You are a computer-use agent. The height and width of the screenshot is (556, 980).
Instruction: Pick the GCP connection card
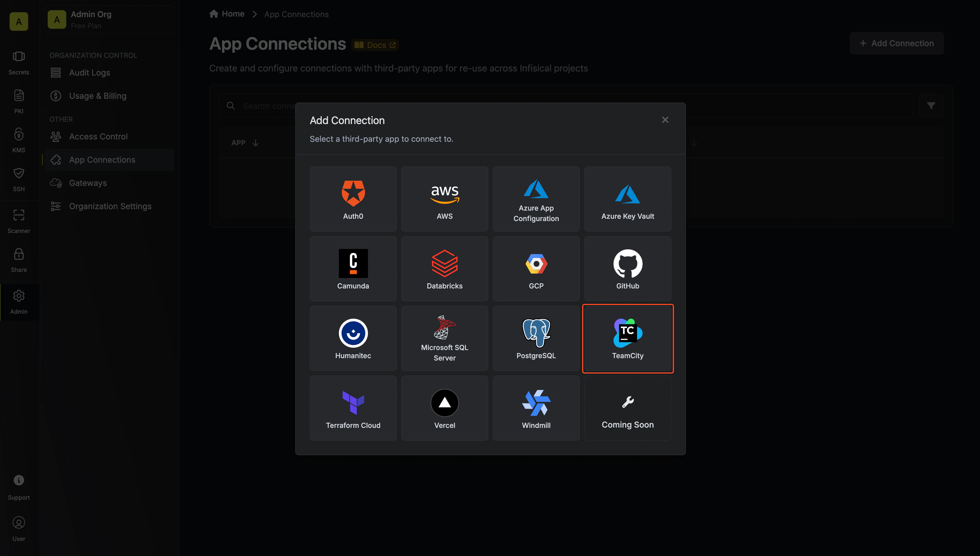pyautogui.click(x=536, y=268)
